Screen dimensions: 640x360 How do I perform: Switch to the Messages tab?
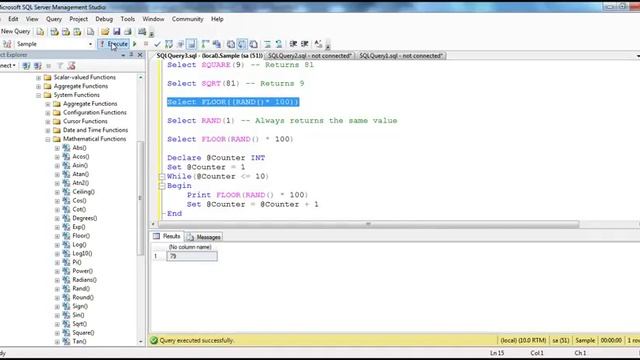[204, 237]
